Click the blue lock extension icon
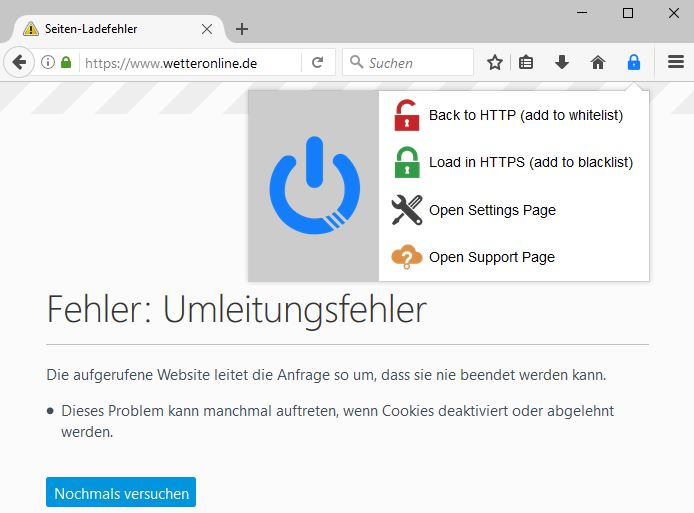 click(633, 62)
